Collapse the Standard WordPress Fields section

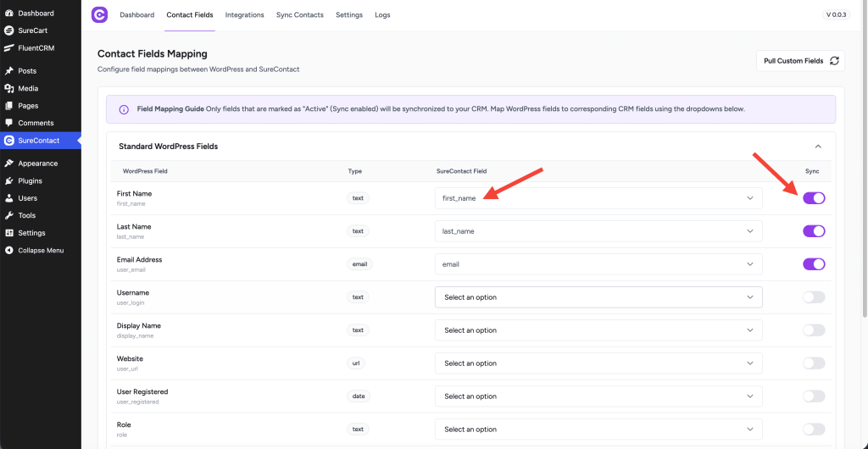point(817,147)
